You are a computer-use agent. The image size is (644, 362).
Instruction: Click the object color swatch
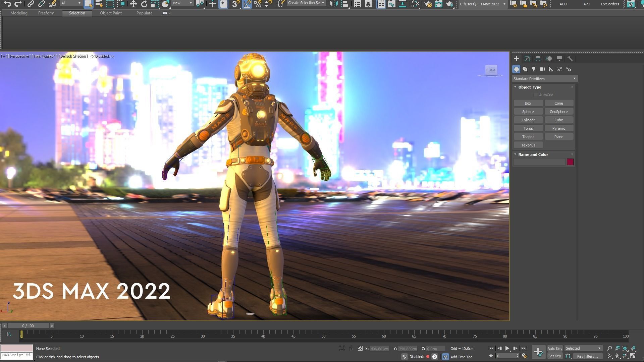tap(570, 162)
